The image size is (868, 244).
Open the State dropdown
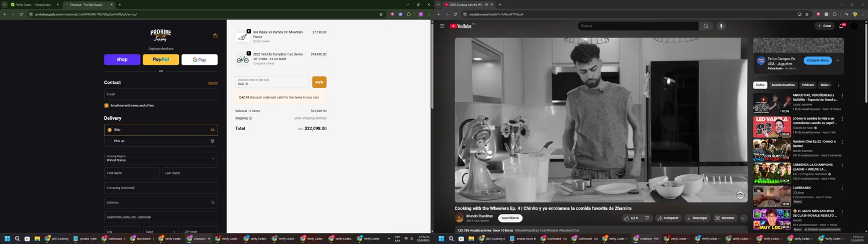pyautogui.click(x=160, y=231)
